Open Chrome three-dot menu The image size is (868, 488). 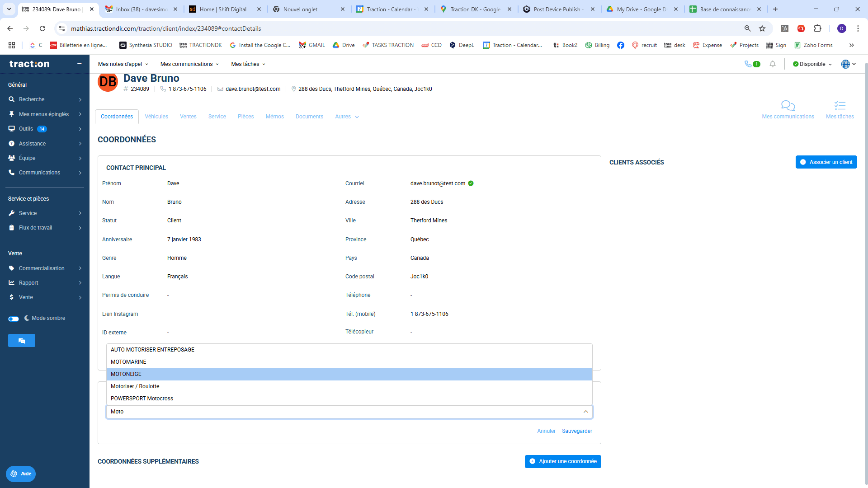point(858,28)
